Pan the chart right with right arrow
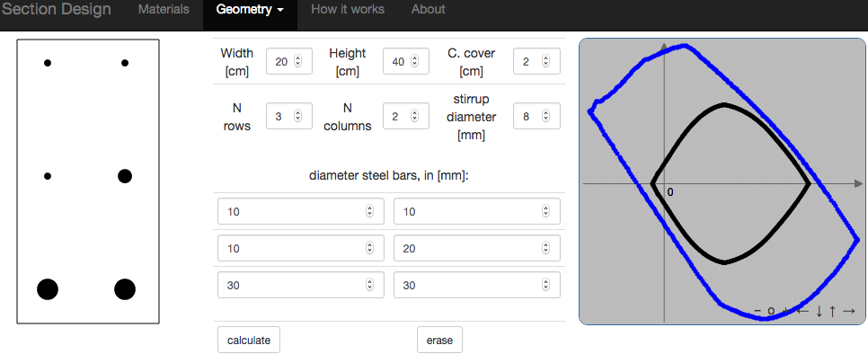Viewport: 868px width, 354px height. (848, 312)
